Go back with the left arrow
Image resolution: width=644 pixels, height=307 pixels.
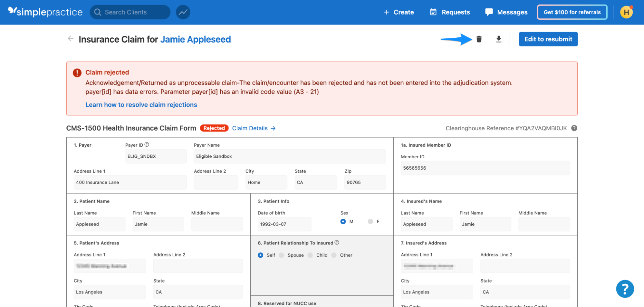pyautogui.click(x=71, y=39)
